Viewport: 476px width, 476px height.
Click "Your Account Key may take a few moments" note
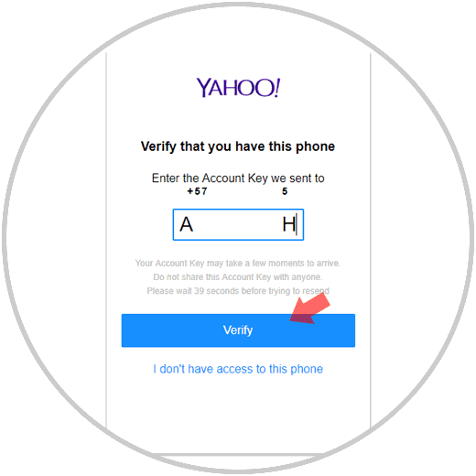tap(238, 263)
